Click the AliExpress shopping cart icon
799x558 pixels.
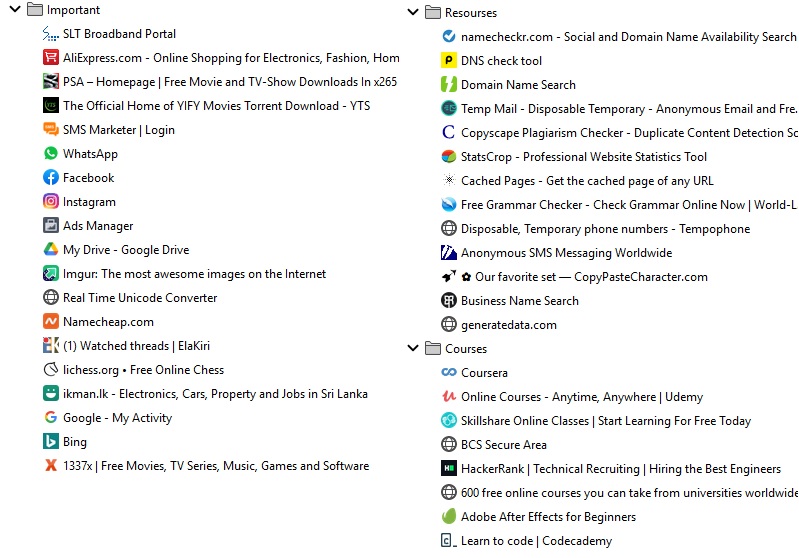pos(50,58)
